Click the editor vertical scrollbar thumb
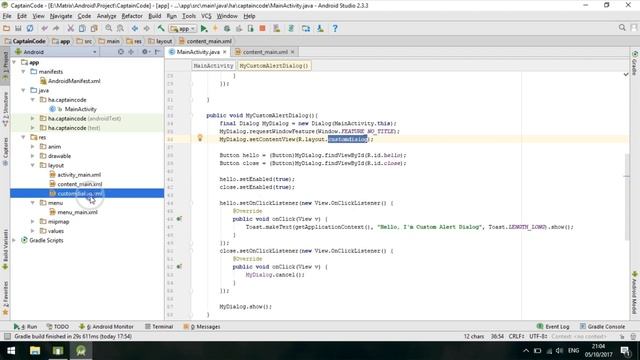The width and height of the screenshot is (640, 360). (627, 197)
